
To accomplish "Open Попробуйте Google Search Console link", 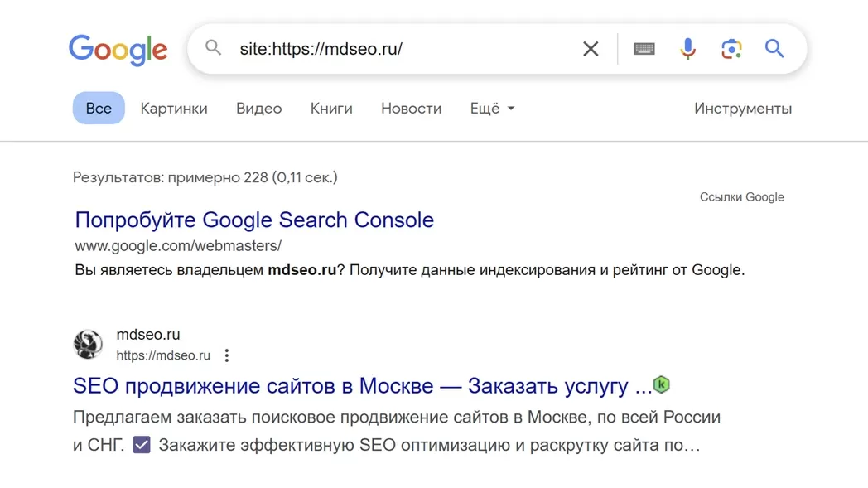I will click(254, 220).
